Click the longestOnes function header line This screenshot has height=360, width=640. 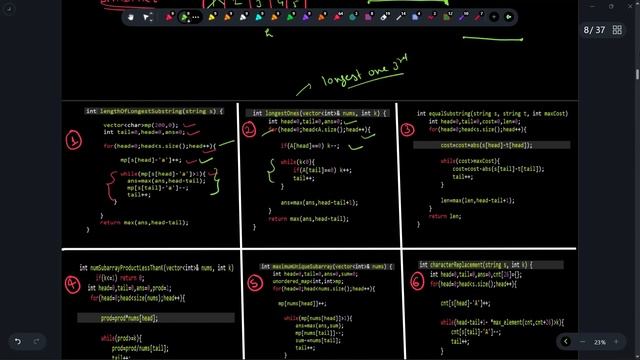click(318, 113)
